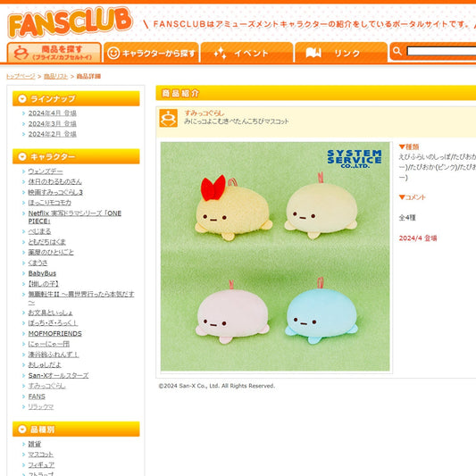Open the MOFMOFRIENDS character link
Viewport: 476px width, 476px height.
tap(55, 334)
